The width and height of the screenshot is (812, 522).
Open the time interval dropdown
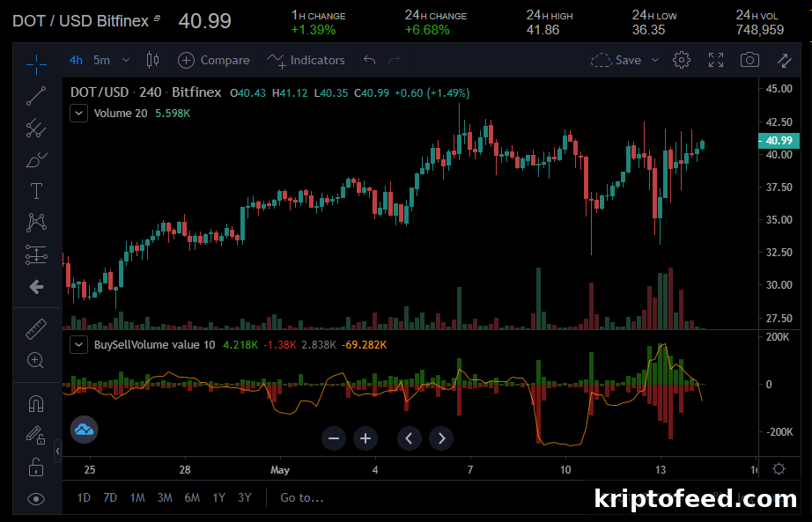(x=125, y=60)
